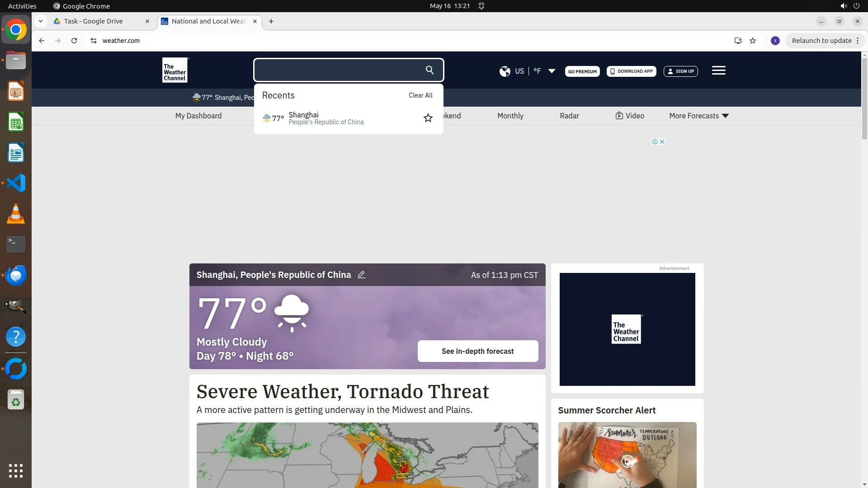The image size is (868, 488).
Task: Open Chrome tab search dropdown arrow
Action: pos(41,21)
